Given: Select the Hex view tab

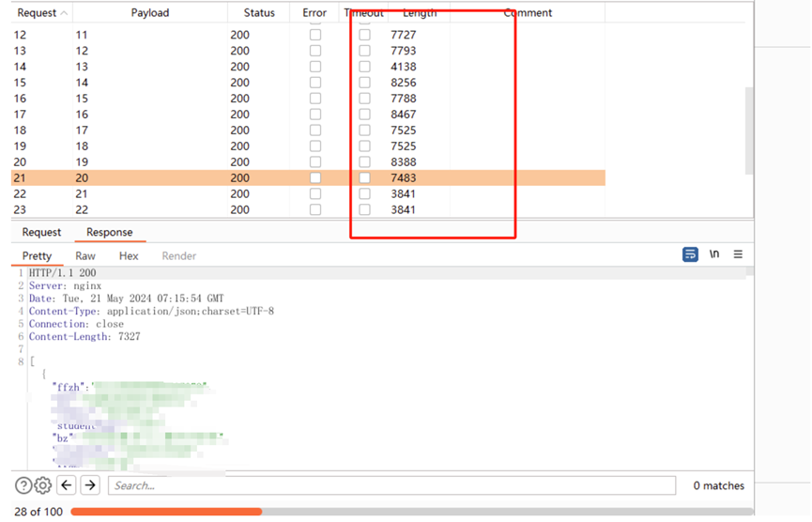Looking at the screenshot, I should pos(129,255).
